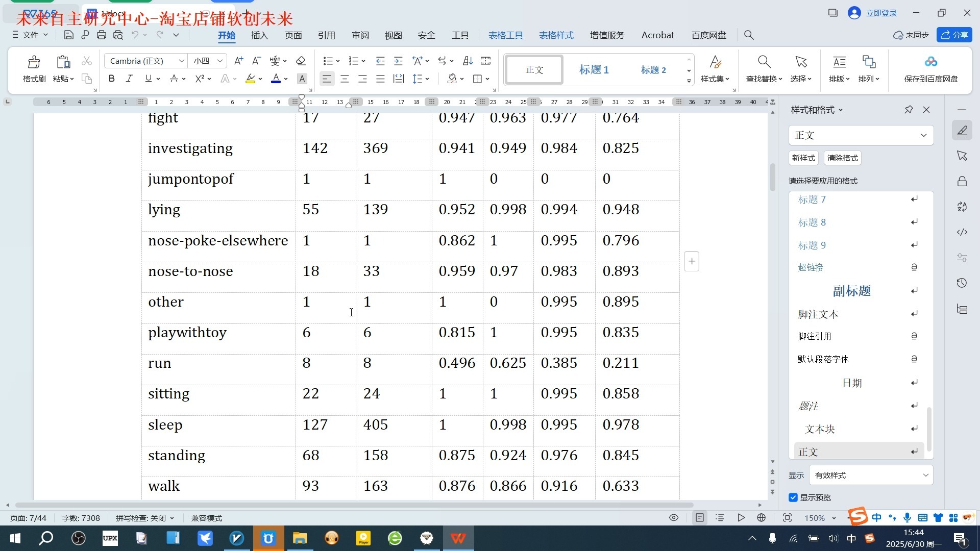Screen dimensions: 980x551
Task: Switch to the 插入 ribbon tab
Action: (259, 35)
